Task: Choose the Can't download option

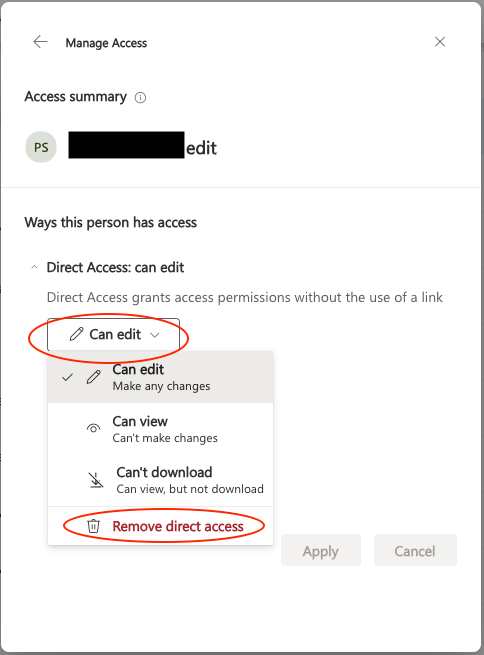Action: tap(160, 480)
